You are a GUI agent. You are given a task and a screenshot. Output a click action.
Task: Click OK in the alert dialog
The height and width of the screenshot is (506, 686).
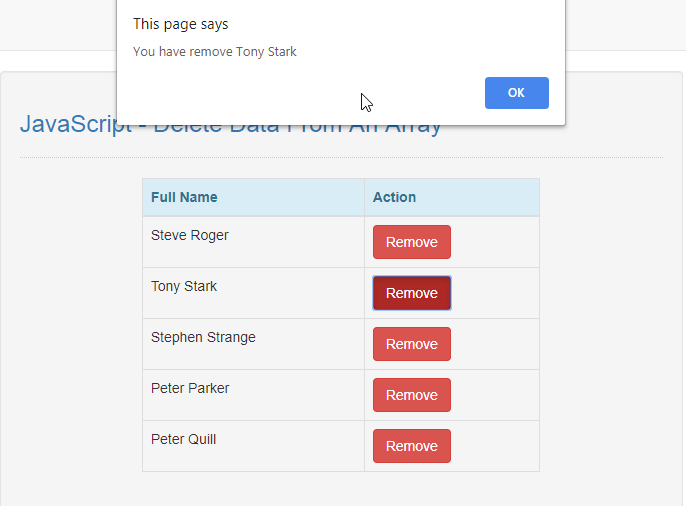516,93
